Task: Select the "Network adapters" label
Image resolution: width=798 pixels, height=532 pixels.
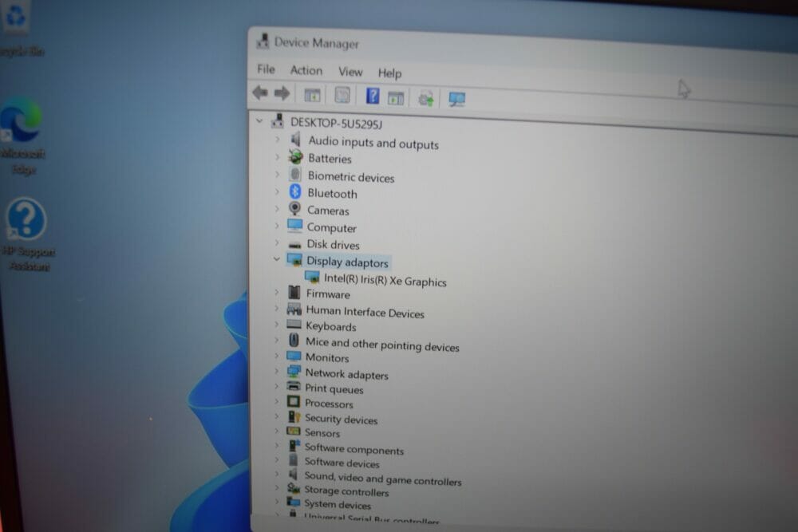Action: [x=346, y=374]
